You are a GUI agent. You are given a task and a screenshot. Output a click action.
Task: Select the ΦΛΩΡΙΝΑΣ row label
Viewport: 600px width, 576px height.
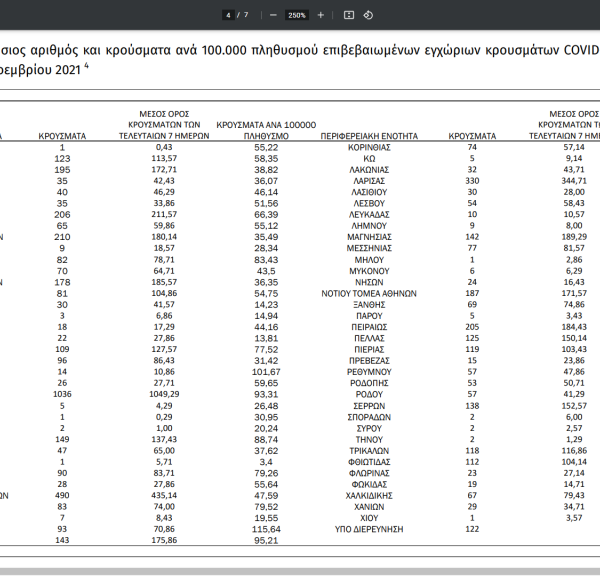tap(369, 473)
